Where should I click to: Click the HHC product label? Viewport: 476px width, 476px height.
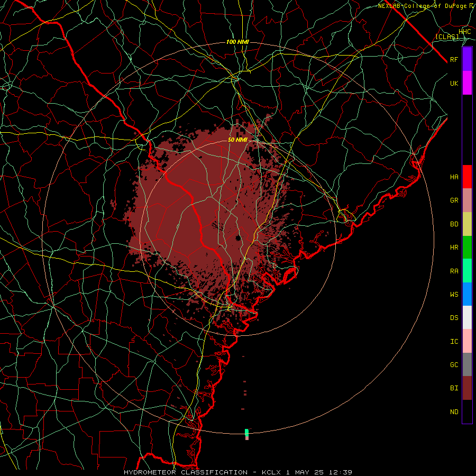464,32
